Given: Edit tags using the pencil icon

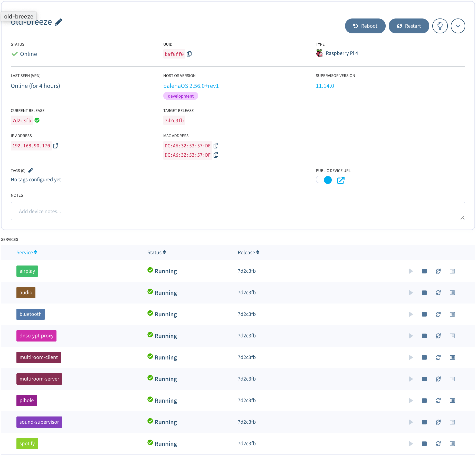Looking at the screenshot, I should click(x=30, y=170).
